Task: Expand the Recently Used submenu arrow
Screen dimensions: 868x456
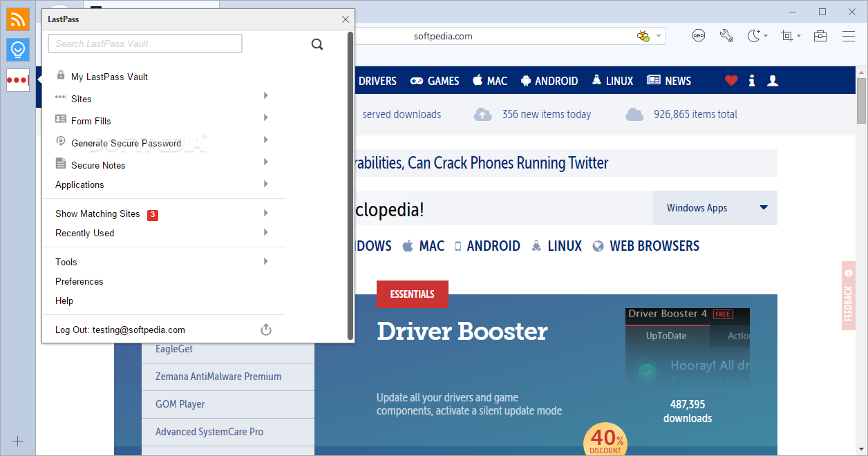Action: (266, 232)
